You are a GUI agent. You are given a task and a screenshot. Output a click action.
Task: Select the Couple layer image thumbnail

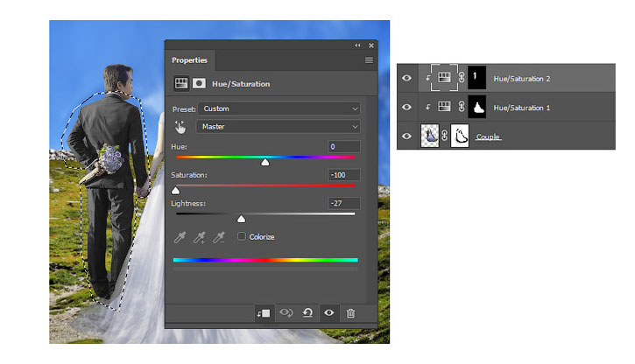coord(430,136)
